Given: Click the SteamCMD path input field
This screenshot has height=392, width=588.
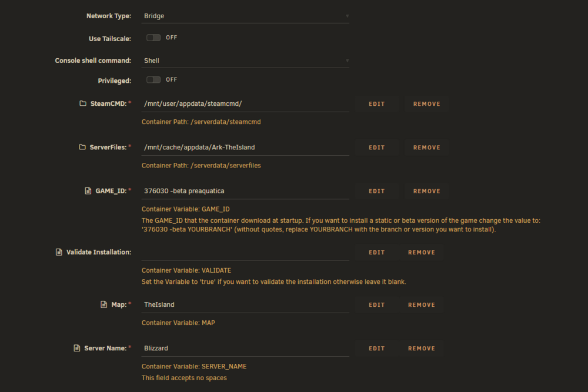Looking at the screenshot, I should coord(245,104).
